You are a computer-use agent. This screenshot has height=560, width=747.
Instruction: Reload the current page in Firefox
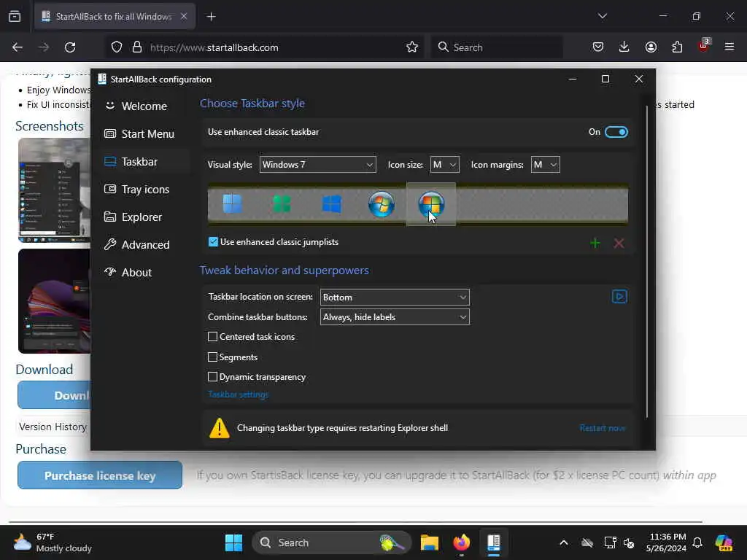click(x=70, y=47)
